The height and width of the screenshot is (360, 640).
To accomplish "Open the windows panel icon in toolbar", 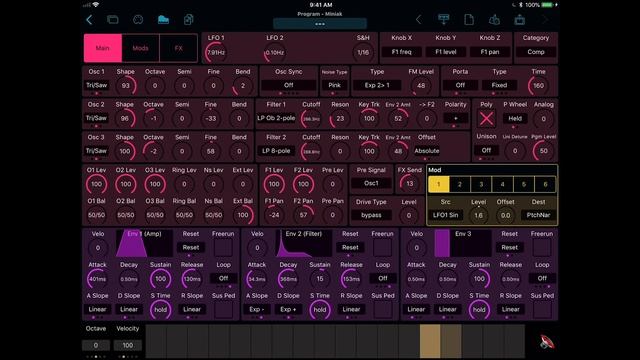I will point(113,20).
